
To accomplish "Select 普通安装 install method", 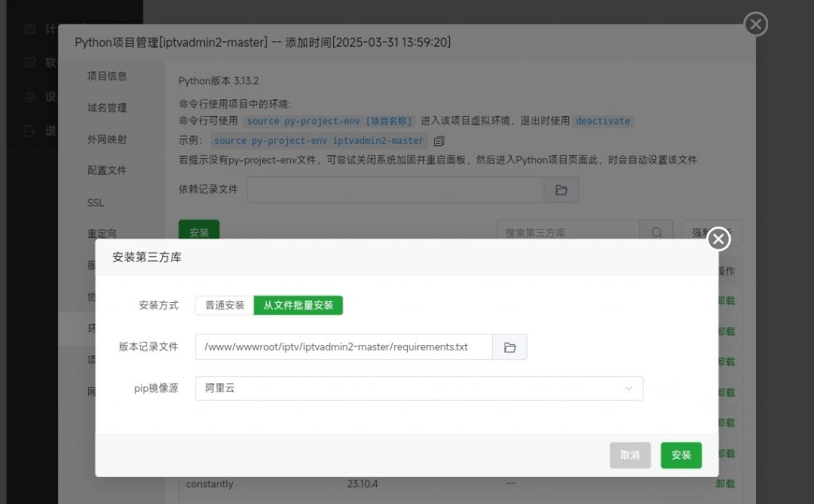I will pyautogui.click(x=224, y=305).
